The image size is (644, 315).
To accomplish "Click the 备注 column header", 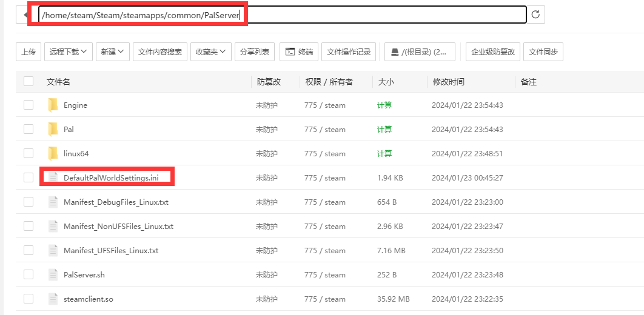I will 529,82.
